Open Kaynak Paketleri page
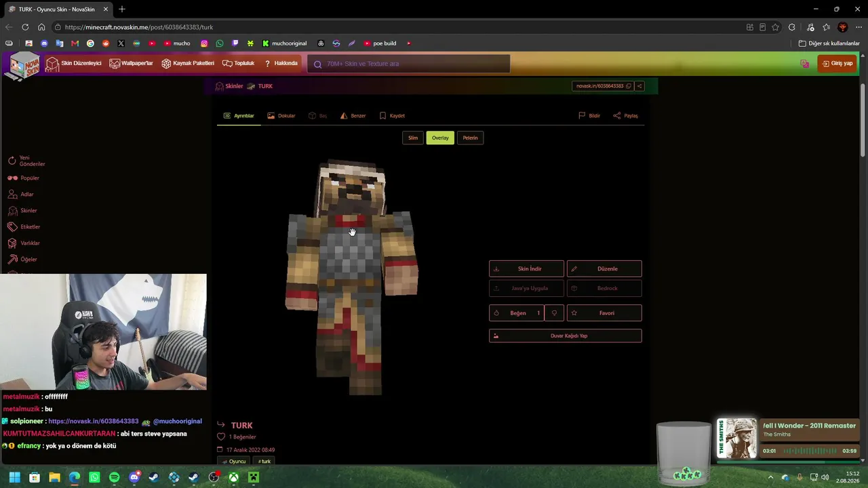Screen dimensions: 868x488 (x=188, y=64)
